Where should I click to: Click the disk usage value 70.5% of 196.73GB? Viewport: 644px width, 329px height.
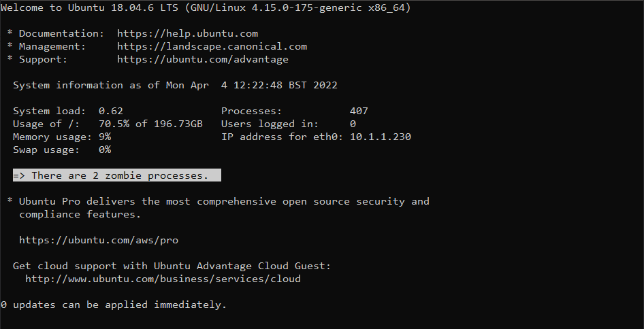pyautogui.click(x=150, y=124)
